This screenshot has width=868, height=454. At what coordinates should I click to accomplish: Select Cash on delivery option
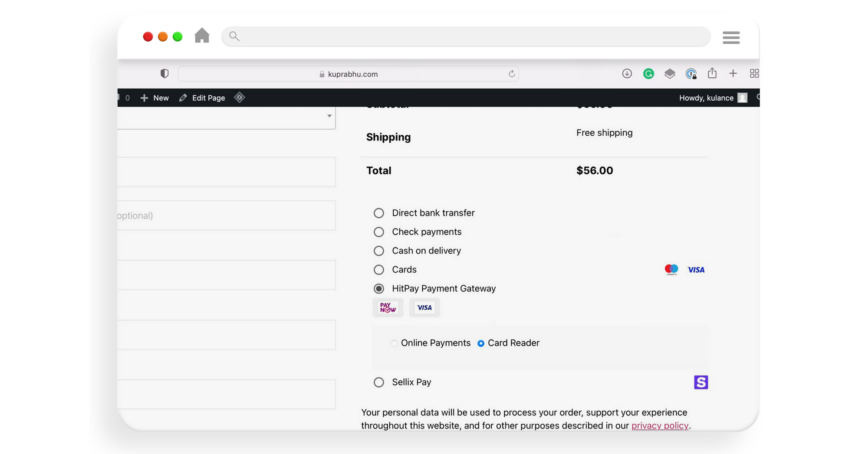(x=379, y=251)
